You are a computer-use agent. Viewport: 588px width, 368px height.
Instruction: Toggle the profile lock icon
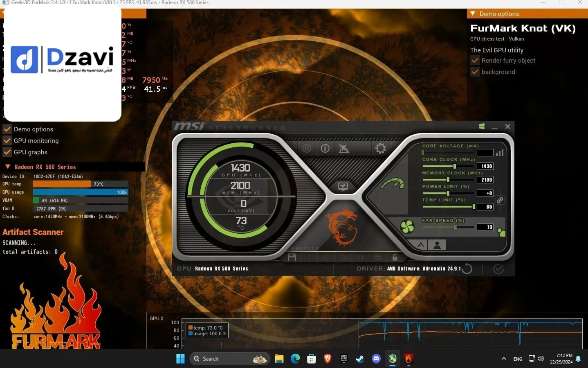pos(395,257)
